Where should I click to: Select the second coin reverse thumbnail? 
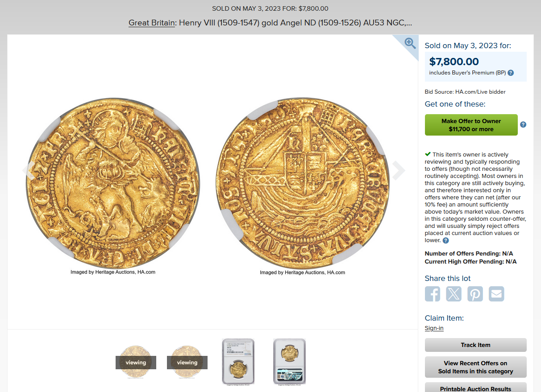(187, 362)
